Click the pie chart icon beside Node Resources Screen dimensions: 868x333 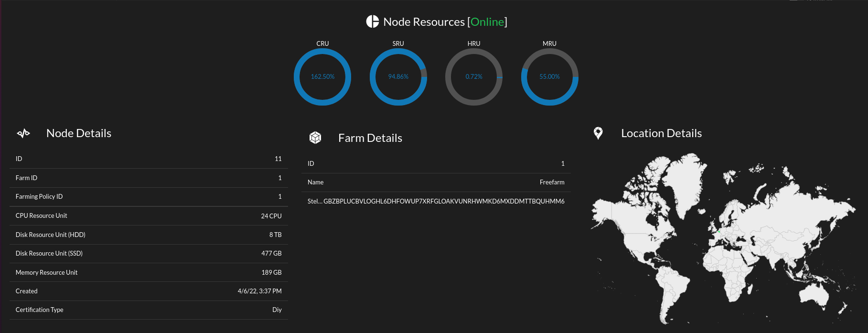click(x=372, y=21)
